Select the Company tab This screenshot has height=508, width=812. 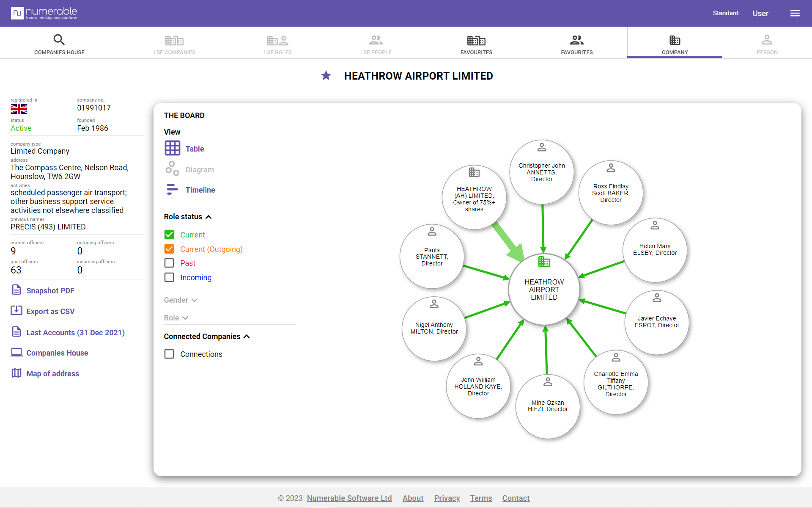[x=675, y=43]
